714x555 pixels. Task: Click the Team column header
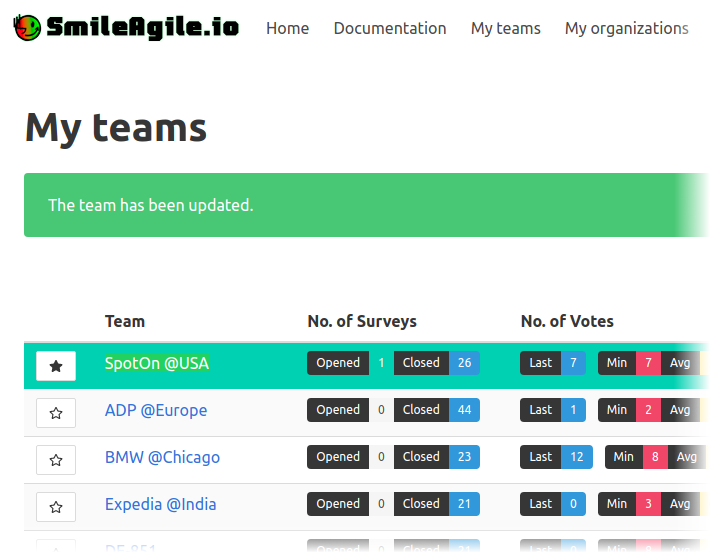(125, 321)
